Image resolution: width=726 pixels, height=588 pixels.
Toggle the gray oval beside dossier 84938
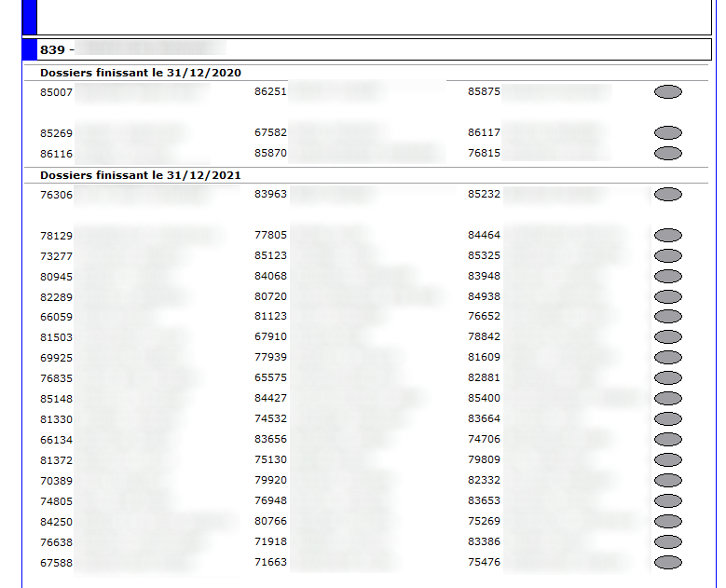point(668,297)
